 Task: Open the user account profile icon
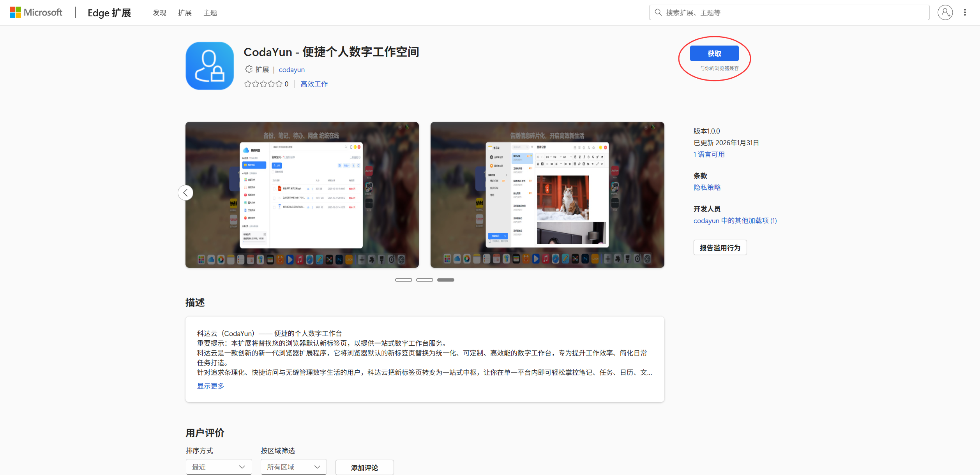(945, 12)
